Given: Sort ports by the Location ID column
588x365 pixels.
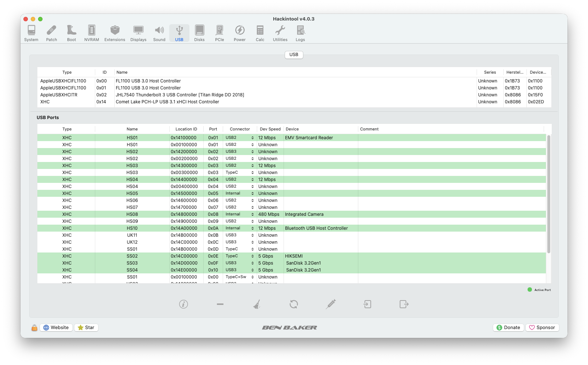Looking at the screenshot, I should pos(186,129).
